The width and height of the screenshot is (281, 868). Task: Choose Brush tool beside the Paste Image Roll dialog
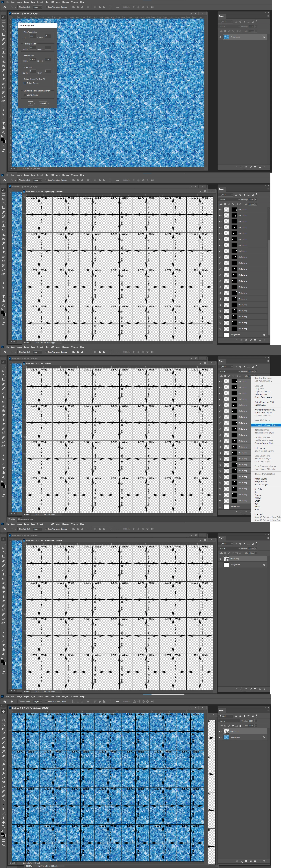[3, 48]
